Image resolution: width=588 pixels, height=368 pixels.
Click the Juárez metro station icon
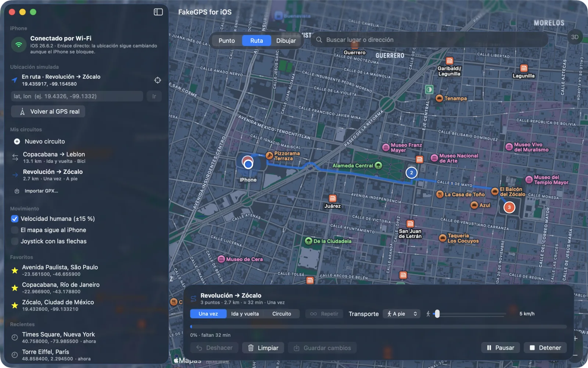[x=333, y=198]
